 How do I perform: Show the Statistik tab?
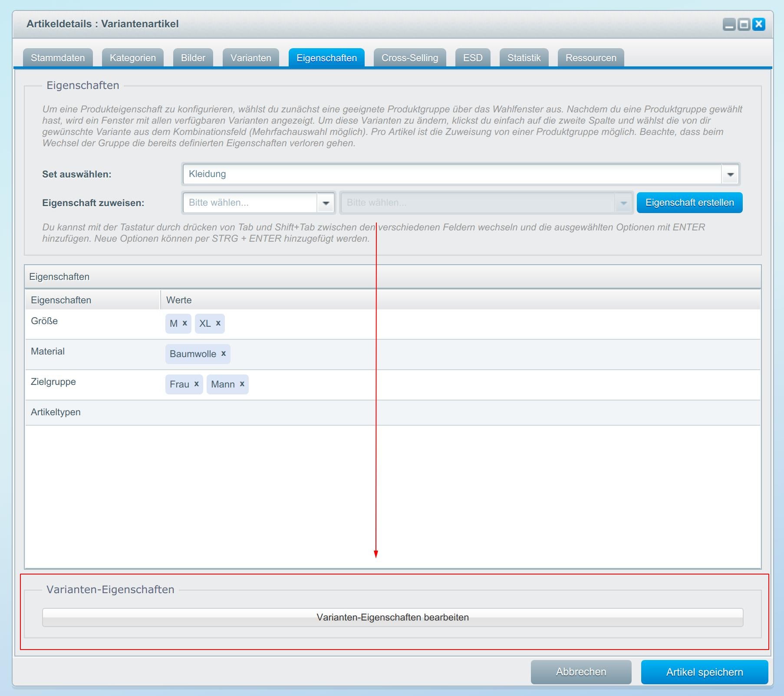[524, 58]
